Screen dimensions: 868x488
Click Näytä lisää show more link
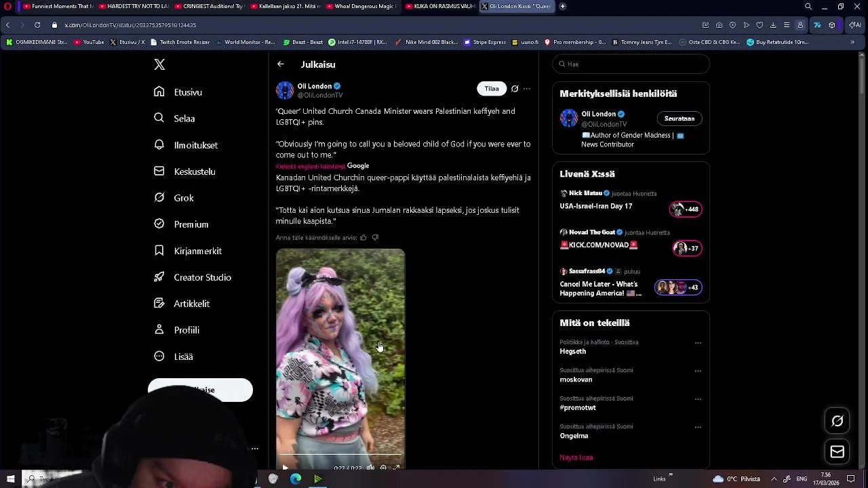coord(576,457)
